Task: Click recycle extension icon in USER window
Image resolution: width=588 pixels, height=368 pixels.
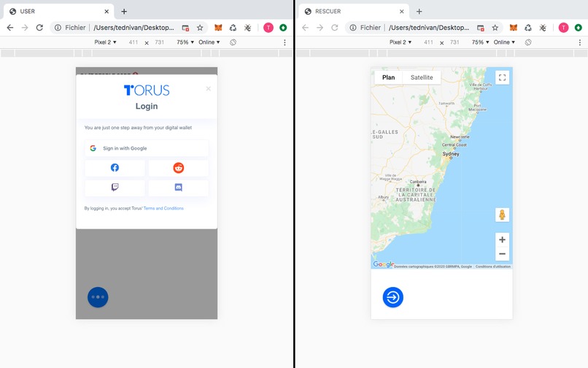Action: pos(233,28)
